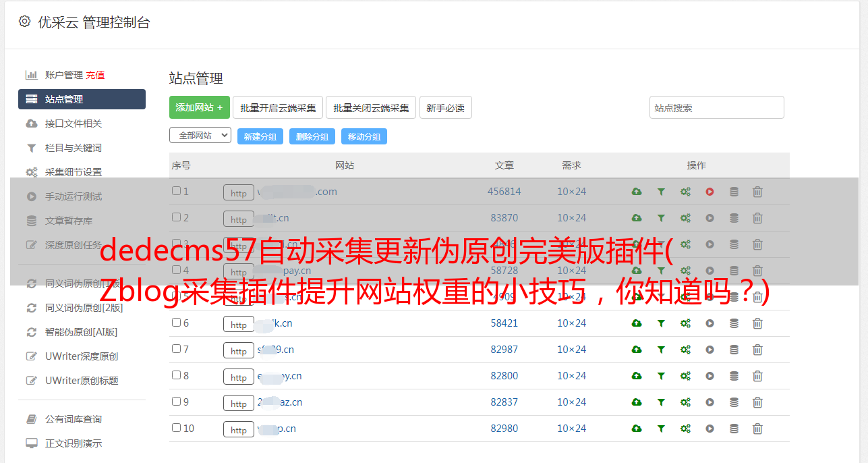This screenshot has height=463, width=868.
Task: Open 智能伪原创[AI版] in the sidebar
Action: (x=82, y=332)
